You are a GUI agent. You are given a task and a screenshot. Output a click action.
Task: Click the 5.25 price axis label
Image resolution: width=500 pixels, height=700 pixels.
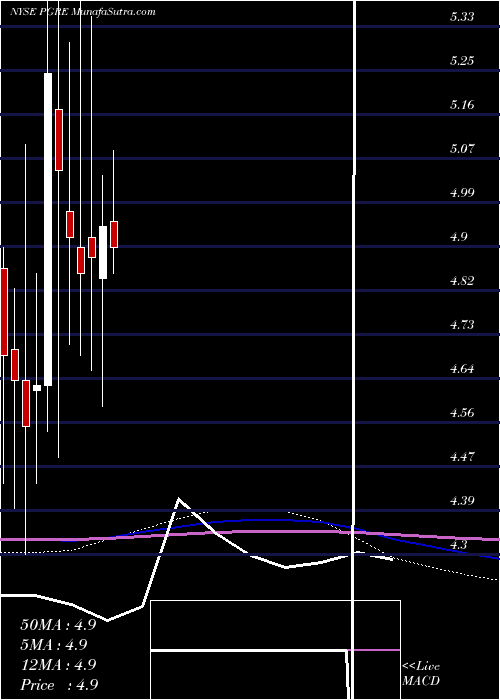462,61
